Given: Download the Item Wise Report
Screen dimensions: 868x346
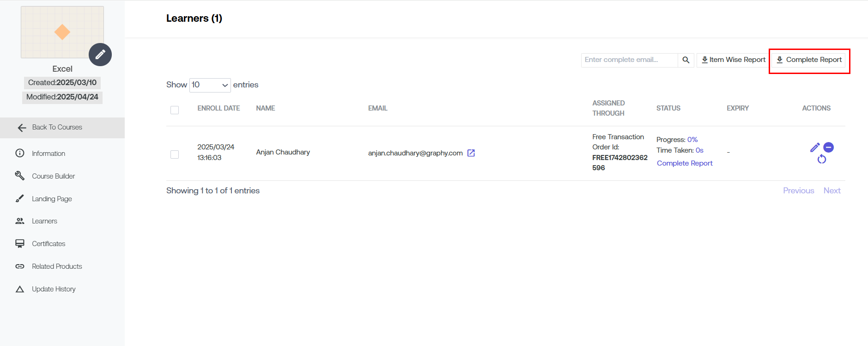Looking at the screenshot, I should pos(733,60).
